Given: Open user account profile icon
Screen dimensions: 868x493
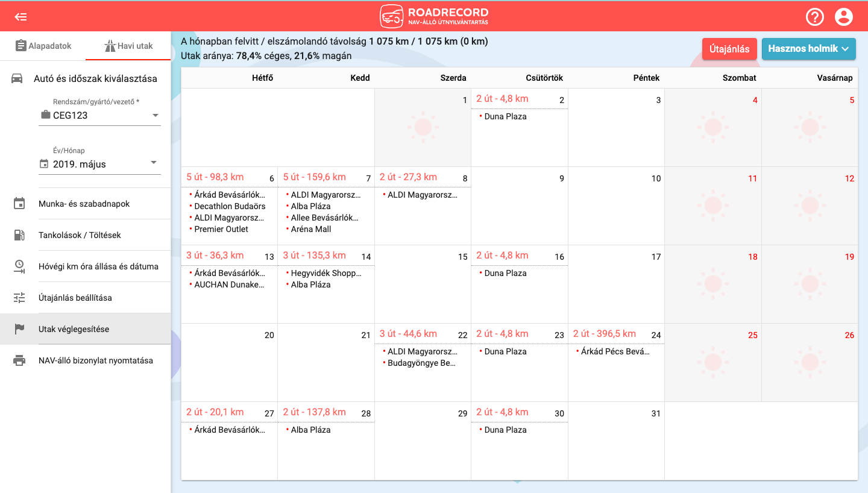Looking at the screenshot, I should (844, 17).
